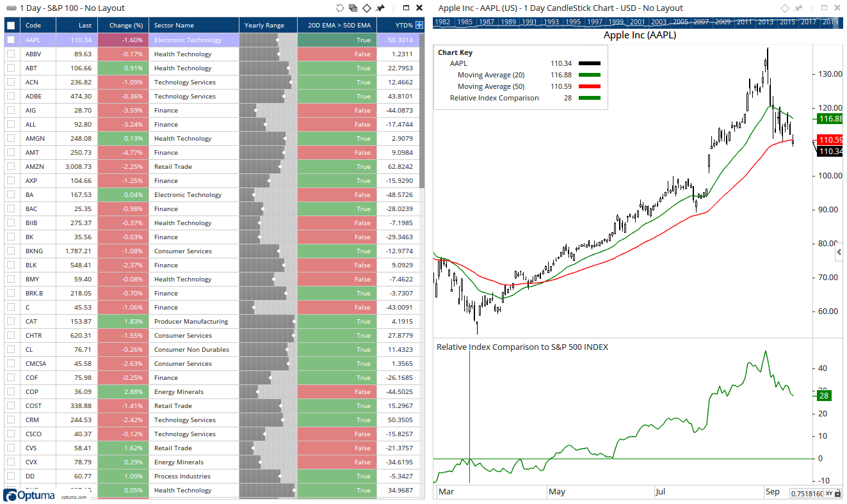Click Moving Average (50) in Chart Key
Viewport: 847px width, 504px height.
[x=490, y=86]
